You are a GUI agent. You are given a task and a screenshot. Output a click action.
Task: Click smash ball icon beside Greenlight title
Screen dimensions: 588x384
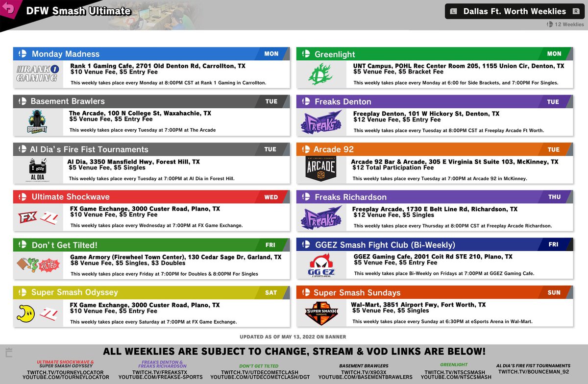[x=306, y=54]
